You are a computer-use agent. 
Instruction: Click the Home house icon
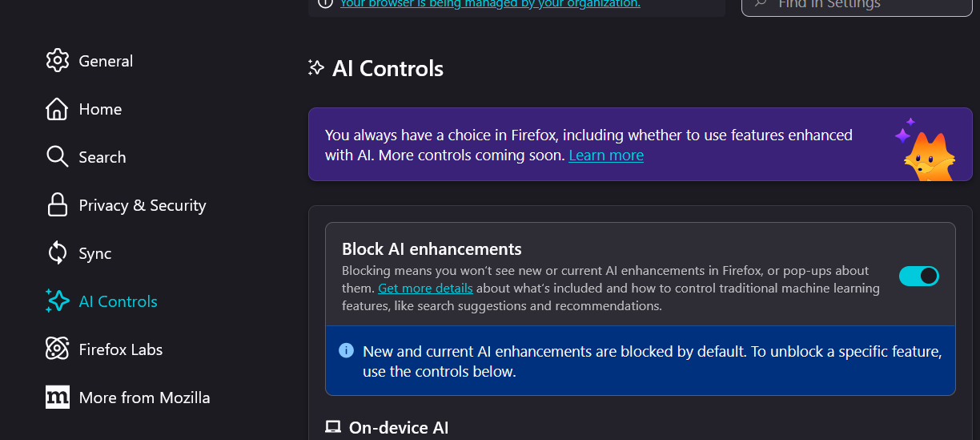[58, 109]
